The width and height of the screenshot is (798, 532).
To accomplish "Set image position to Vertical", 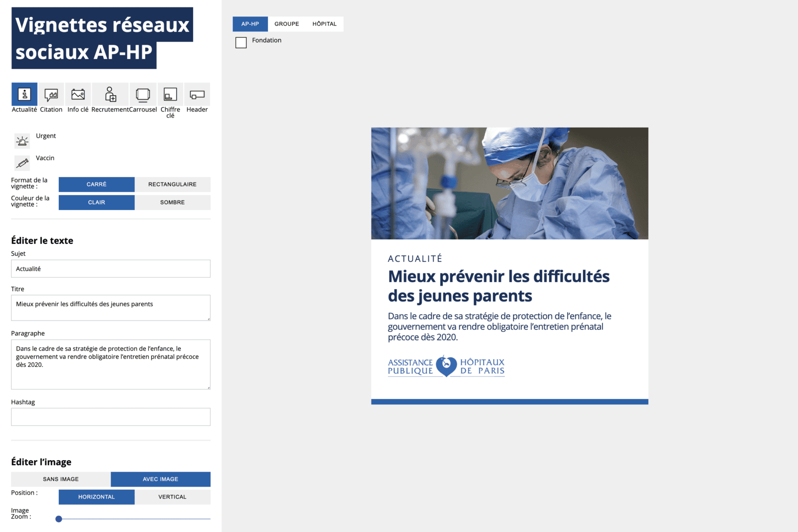I will click(x=173, y=497).
